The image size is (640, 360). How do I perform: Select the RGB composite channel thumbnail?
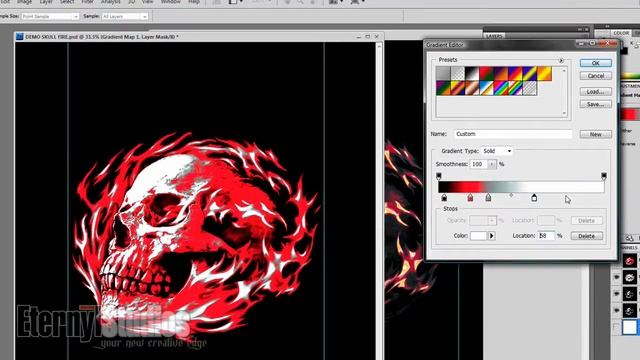pyautogui.click(x=629, y=261)
